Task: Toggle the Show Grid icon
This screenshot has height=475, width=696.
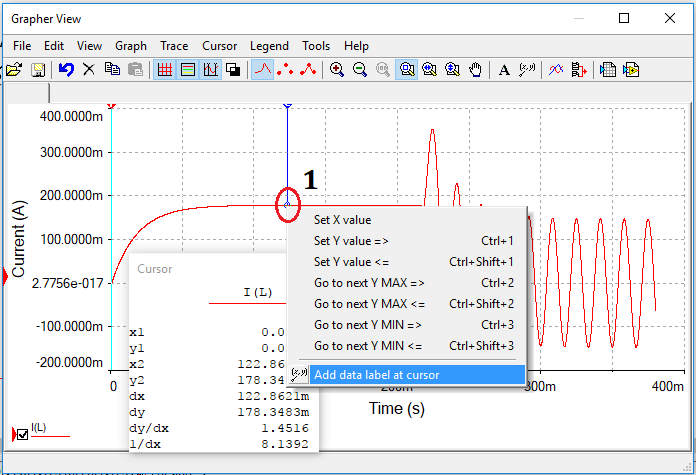Action: 165,70
